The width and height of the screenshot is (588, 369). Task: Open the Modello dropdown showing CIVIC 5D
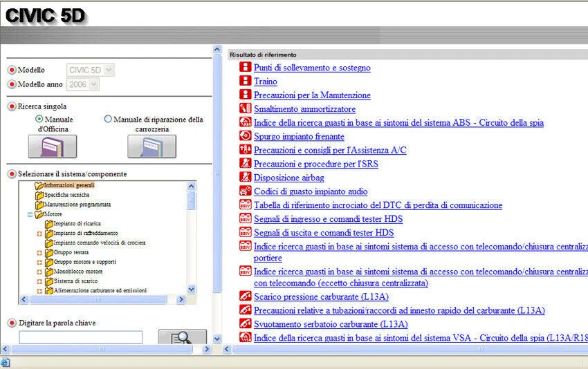(x=91, y=70)
